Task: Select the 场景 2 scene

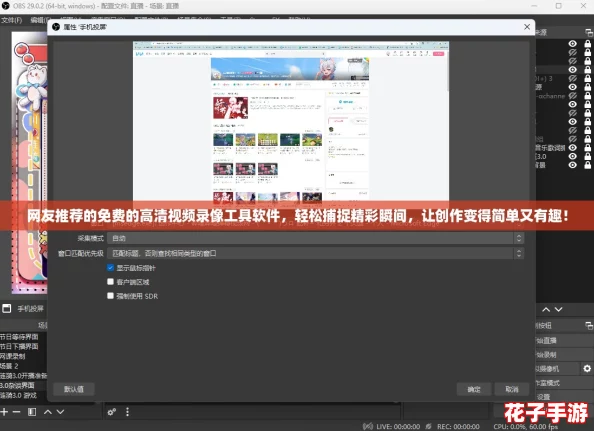Action: [x=9, y=366]
